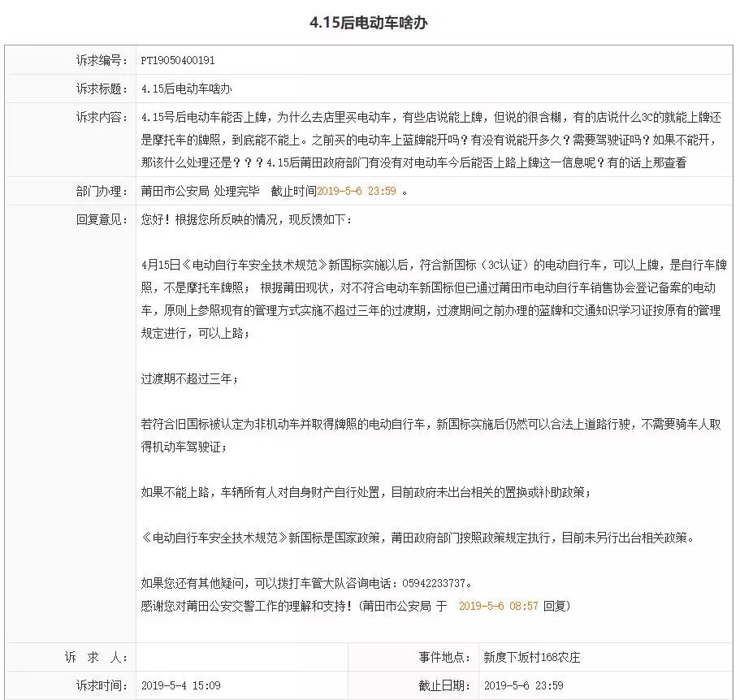Click the 诉求内容 label
Viewport: 740px width, 700px height.
tap(102, 117)
